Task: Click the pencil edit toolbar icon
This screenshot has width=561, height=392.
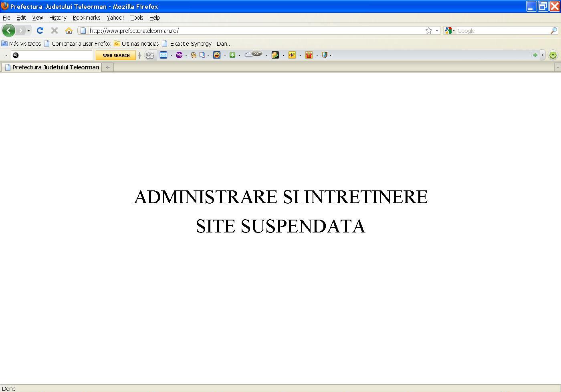Action: coord(150,55)
